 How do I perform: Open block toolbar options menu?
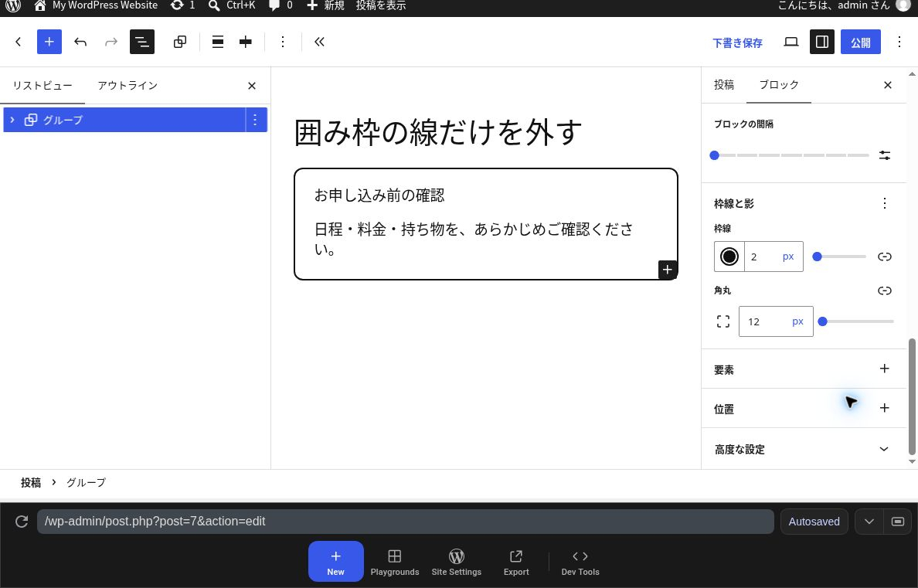pyautogui.click(x=283, y=42)
